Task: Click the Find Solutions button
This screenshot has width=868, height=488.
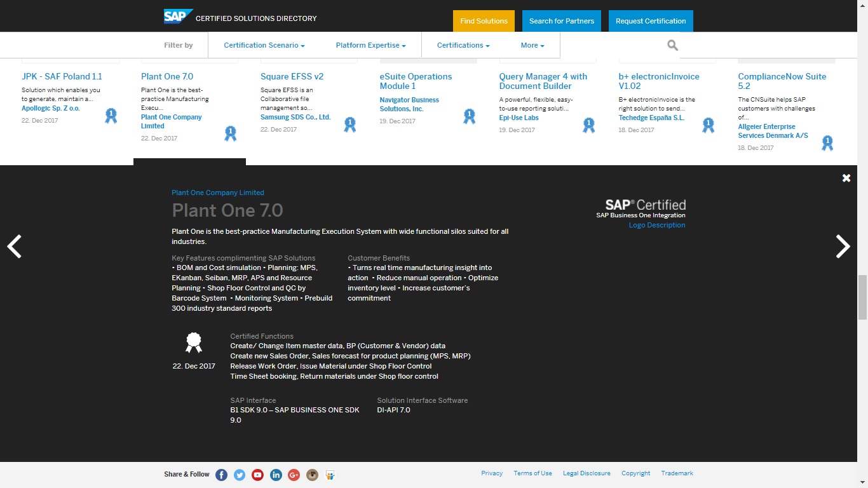Action: (484, 21)
